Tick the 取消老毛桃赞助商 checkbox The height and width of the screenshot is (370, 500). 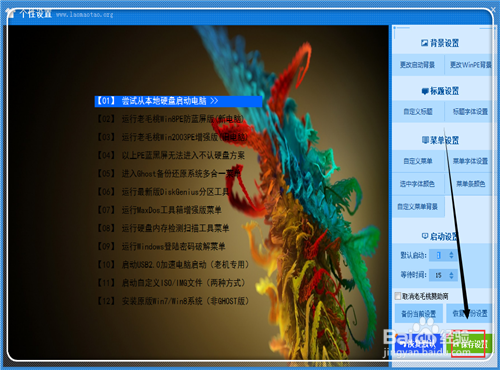(398, 296)
